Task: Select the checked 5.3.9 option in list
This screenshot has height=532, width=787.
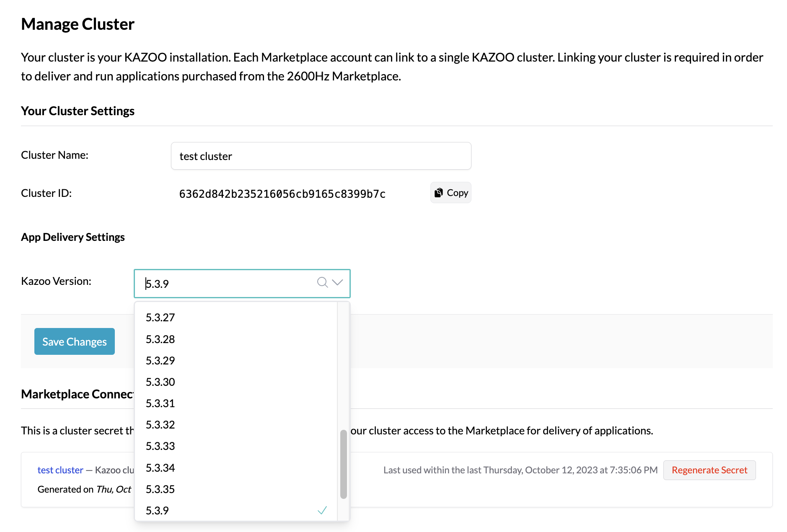Action: (x=236, y=511)
